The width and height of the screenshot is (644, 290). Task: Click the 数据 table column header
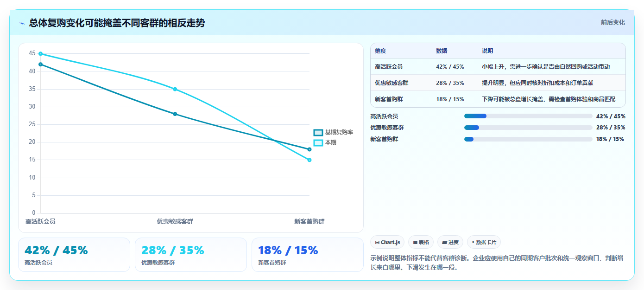(x=442, y=51)
